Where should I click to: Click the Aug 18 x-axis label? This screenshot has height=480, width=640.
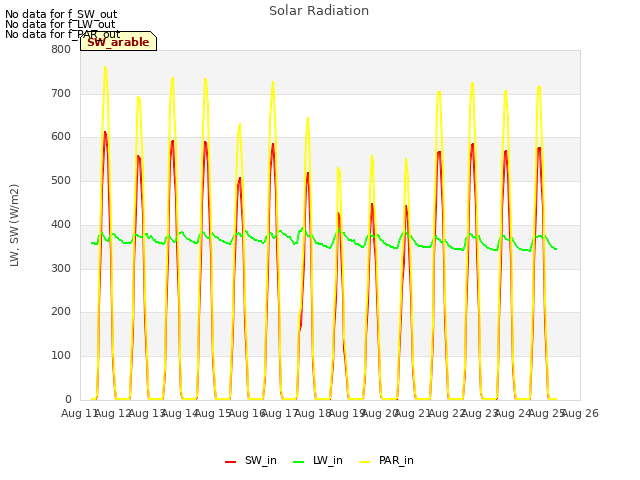[x=313, y=413]
